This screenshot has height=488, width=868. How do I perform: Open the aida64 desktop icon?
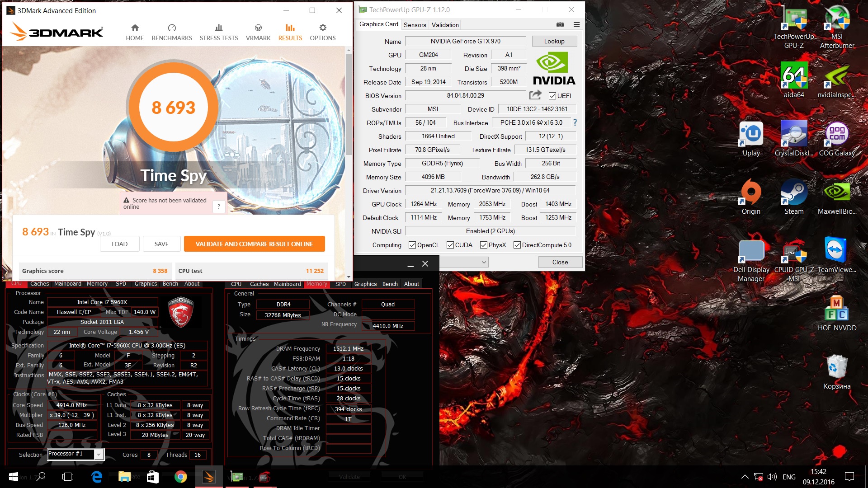point(794,80)
